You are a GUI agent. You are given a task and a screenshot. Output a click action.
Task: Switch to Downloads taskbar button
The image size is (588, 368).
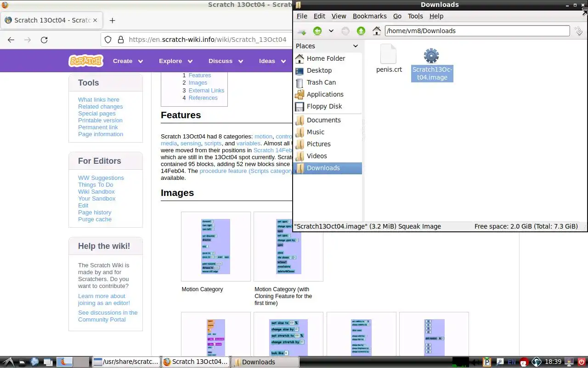click(x=265, y=362)
